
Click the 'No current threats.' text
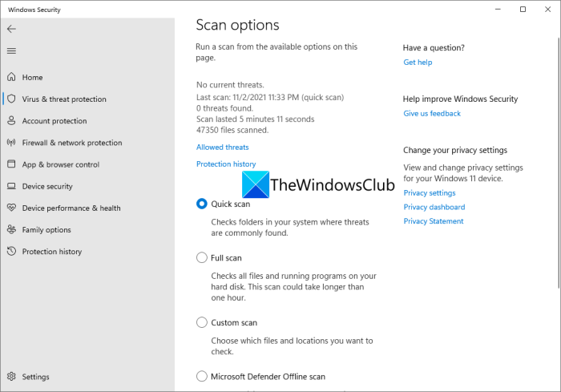coord(231,85)
